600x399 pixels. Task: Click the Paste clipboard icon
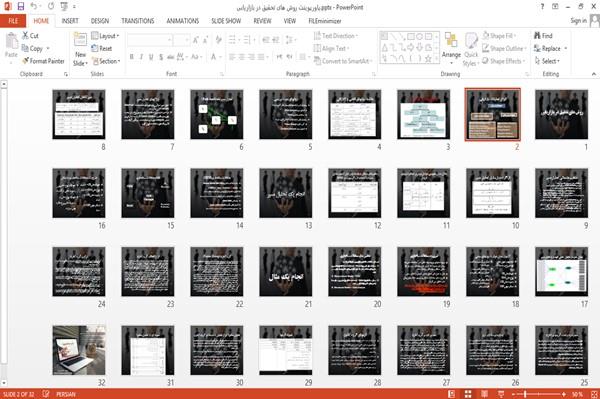pyautogui.click(x=11, y=41)
